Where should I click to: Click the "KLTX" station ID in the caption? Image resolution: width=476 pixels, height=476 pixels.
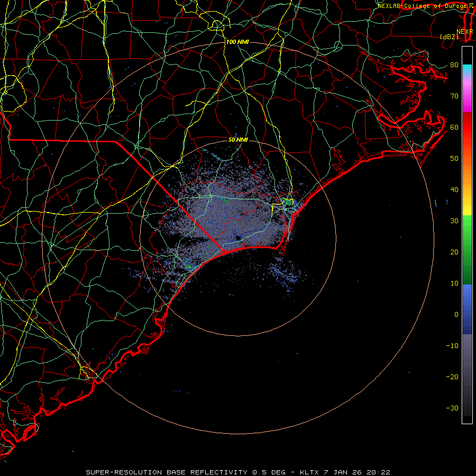309,472
